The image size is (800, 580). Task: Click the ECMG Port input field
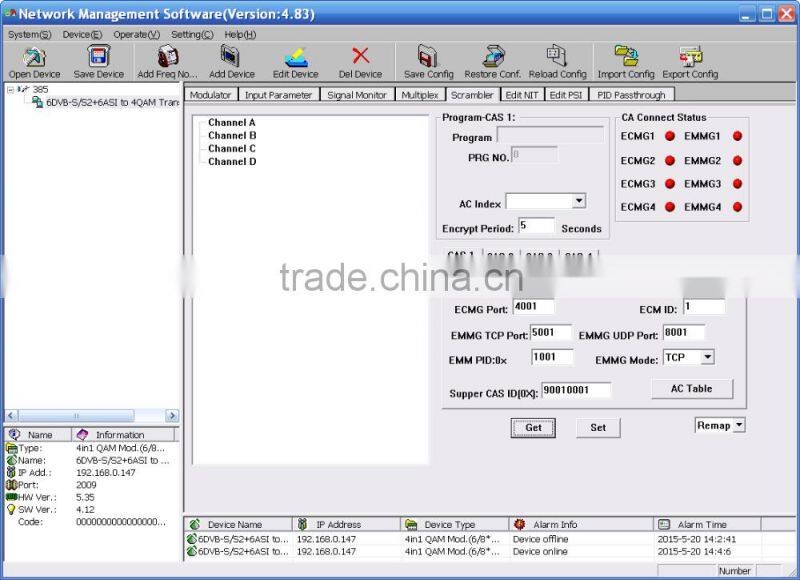pos(533,307)
